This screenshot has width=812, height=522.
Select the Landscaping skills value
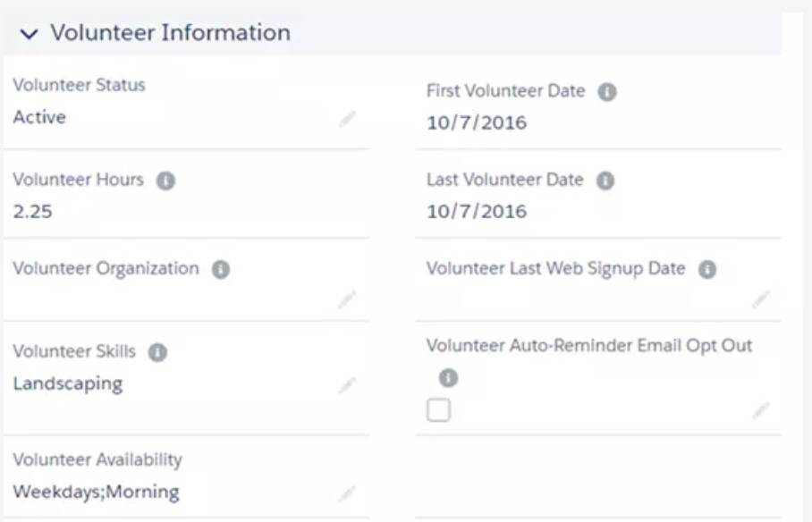68,384
